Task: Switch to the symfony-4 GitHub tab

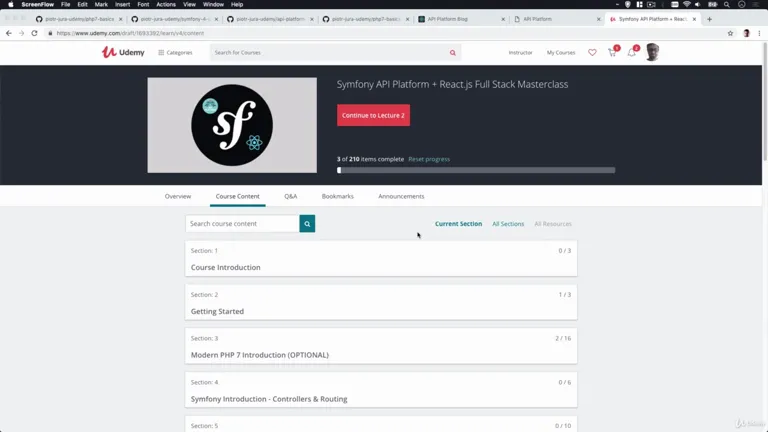Action: click(x=174, y=19)
